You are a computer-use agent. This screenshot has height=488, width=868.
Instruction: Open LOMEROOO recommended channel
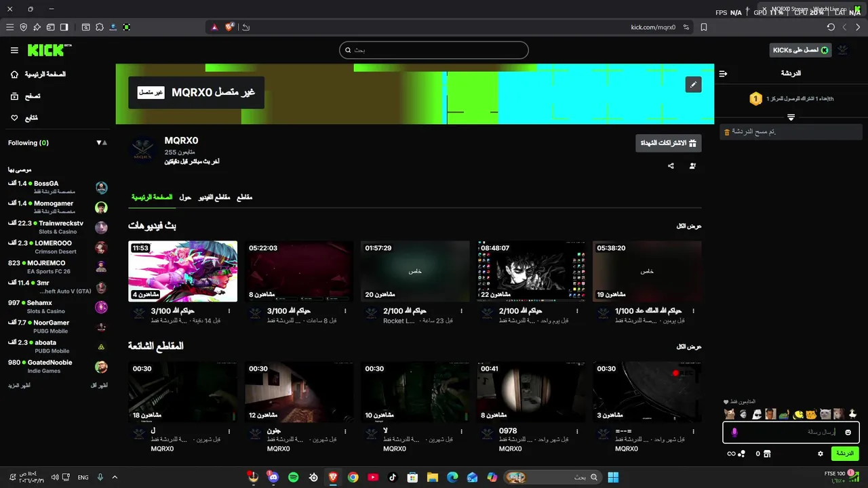coord(58,247)
